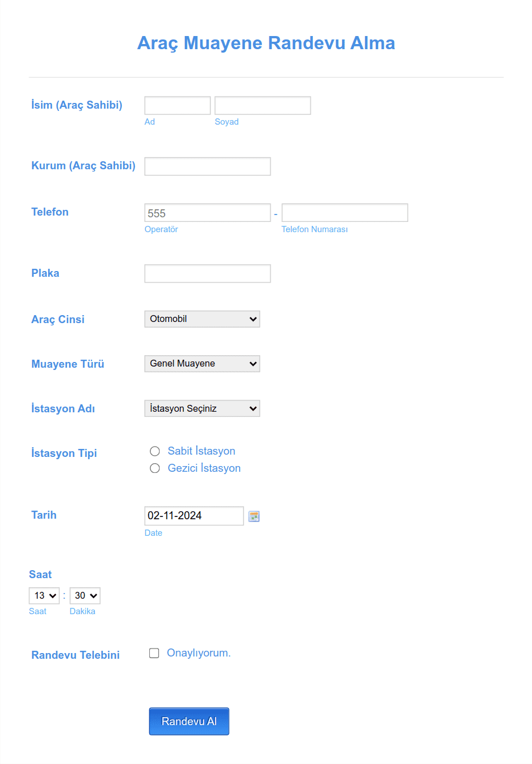The height and width of the screenshot is (764, 532).
Task: Open the Araç Cinsi dropdown showing Otomobil
Action: tap(202, 319)
